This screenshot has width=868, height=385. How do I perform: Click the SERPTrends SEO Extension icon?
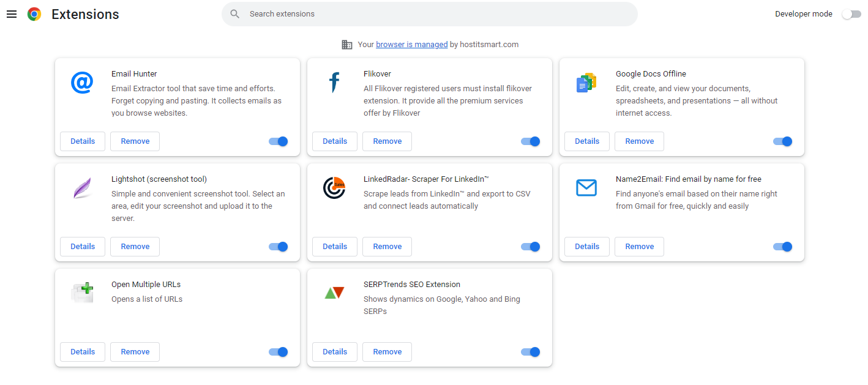click(334, 293)
